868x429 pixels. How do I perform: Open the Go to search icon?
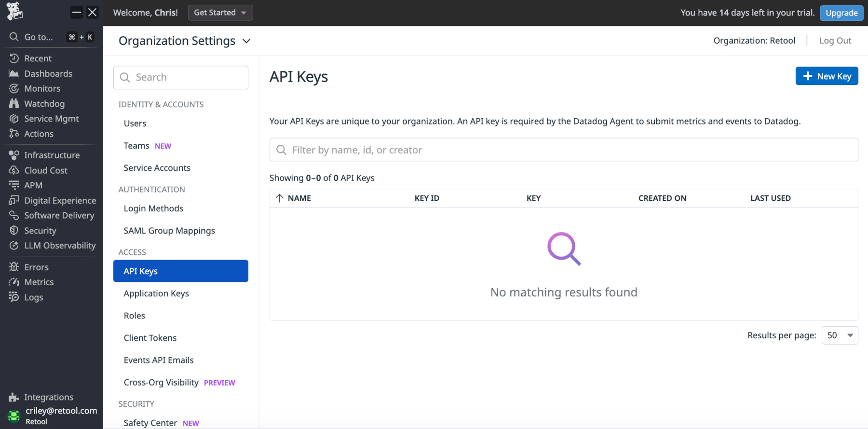click(x=14, y=37)
